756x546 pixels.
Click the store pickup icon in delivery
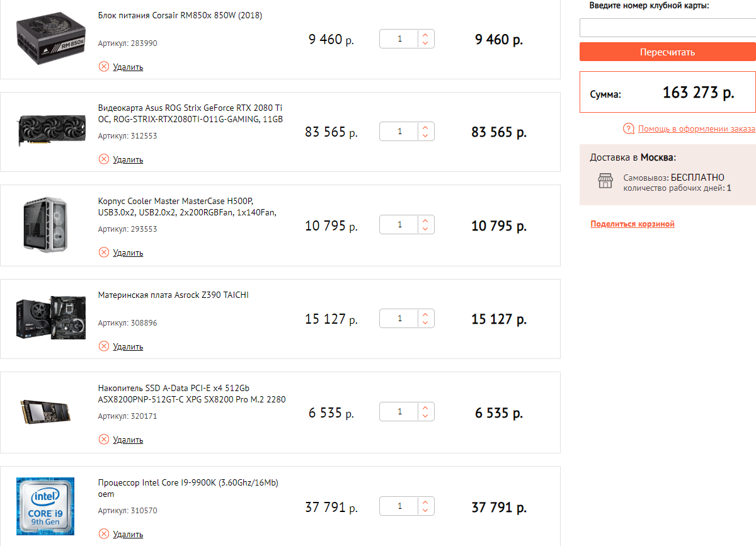tap(605, 181)
